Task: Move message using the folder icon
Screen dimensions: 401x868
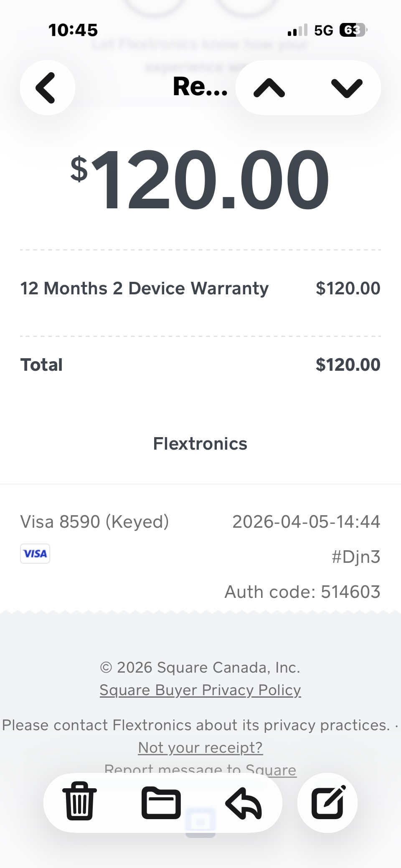Action: pos(161,802)
